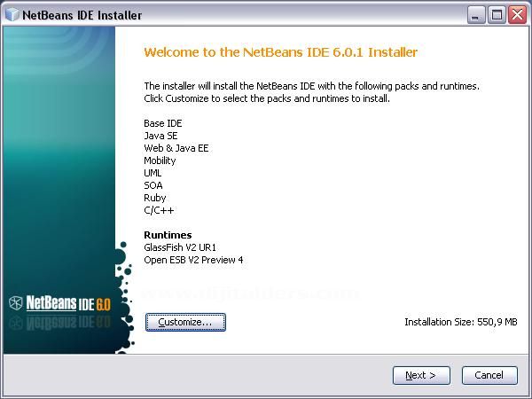The width and height of the screenshot is (532, 399).
Task: Click the 'Installation Size: 550,9 MB' label
Action: [461, 322]
